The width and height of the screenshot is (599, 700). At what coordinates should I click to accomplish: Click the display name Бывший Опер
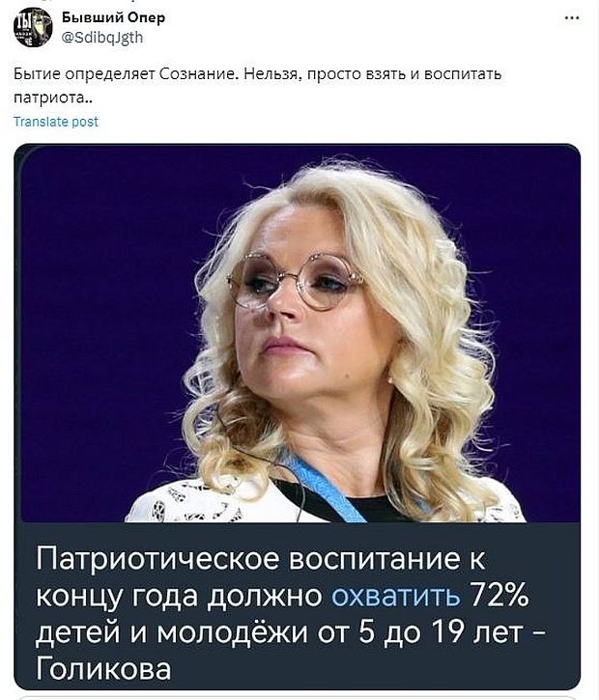tap(113, 17)
